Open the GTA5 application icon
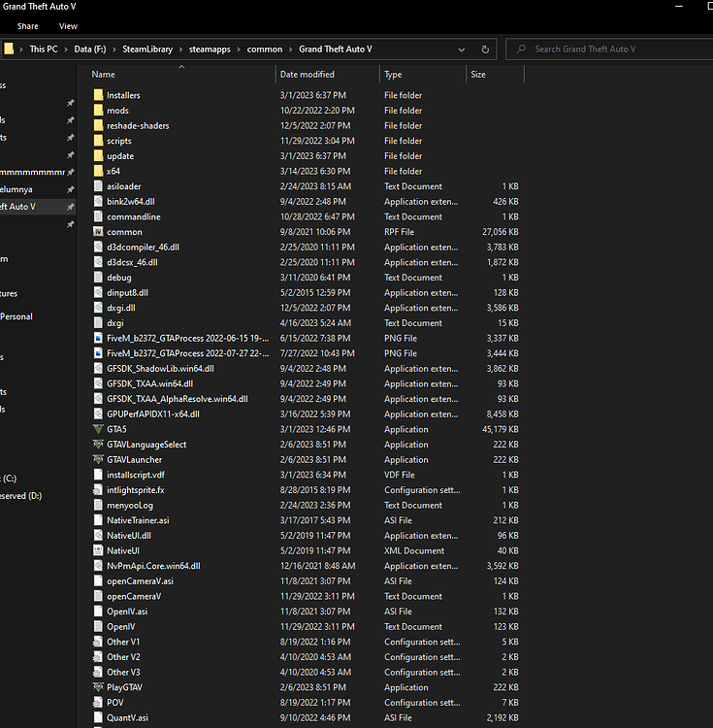 click(98, 429)
